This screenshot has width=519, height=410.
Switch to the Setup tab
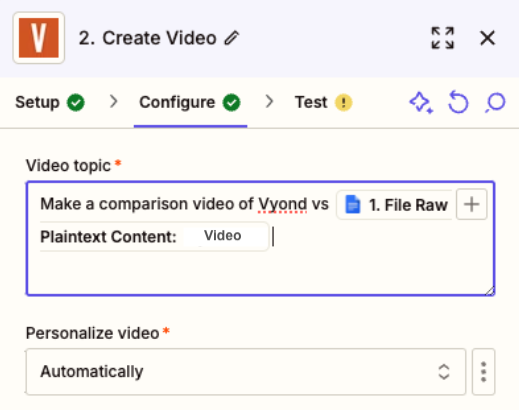[x=50, y=102]
